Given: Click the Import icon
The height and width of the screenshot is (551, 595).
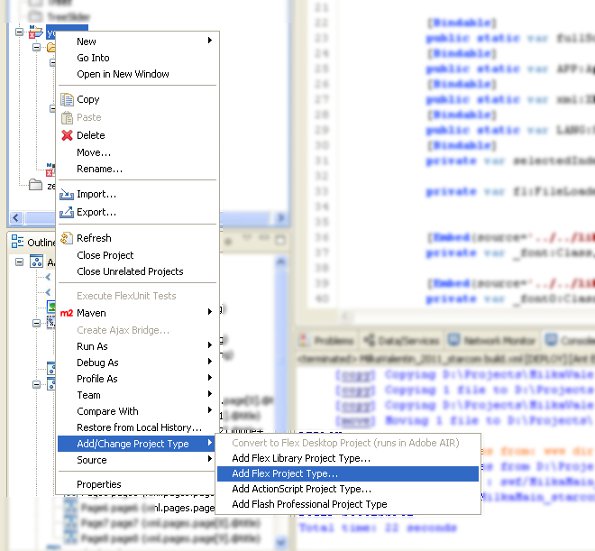Looking at the screenshot, I should pyautogui.click(x=67, y=194).
